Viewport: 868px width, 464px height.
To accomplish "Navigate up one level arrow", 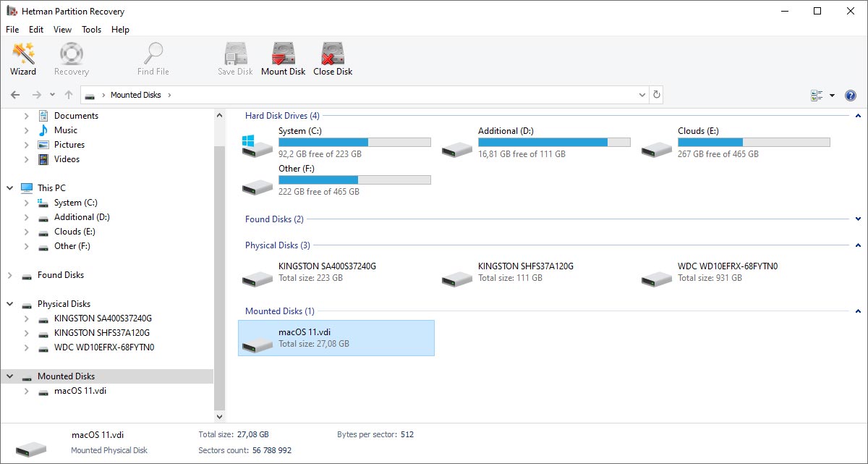I will coord(69,95).
